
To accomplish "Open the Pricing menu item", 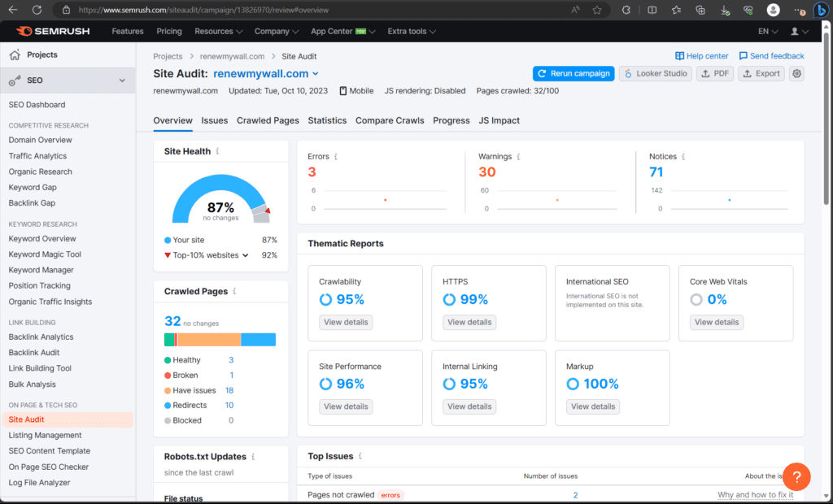I will coord(169,32).
